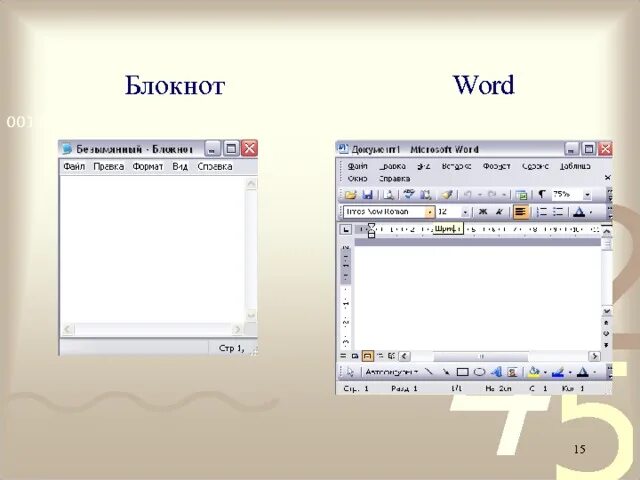Switch to Outline view icon
This screenshot has width=640, height=480.
380,356
